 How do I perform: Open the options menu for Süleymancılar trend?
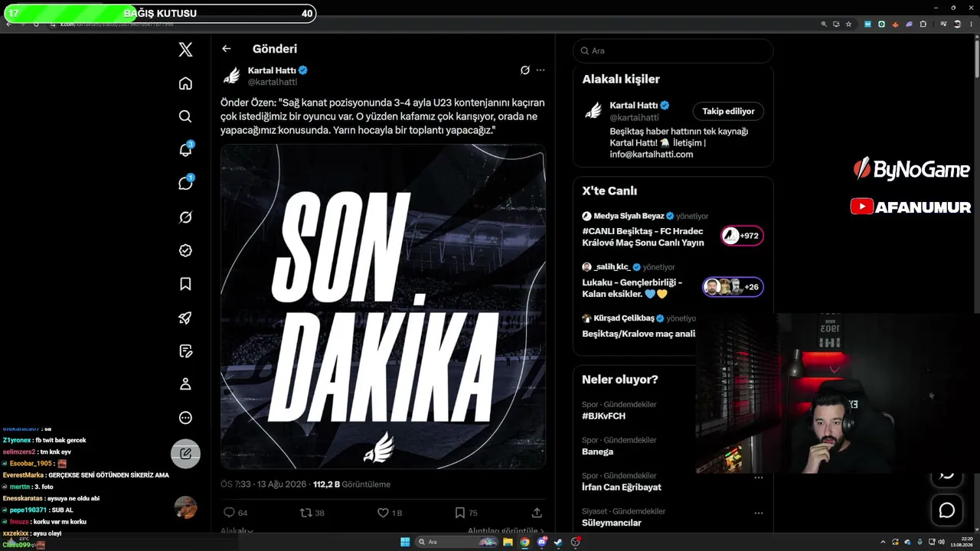point(759,513)
